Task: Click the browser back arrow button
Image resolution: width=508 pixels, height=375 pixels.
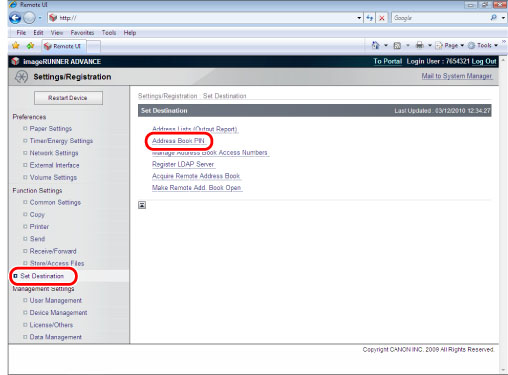Action: [x=15, y=18]
